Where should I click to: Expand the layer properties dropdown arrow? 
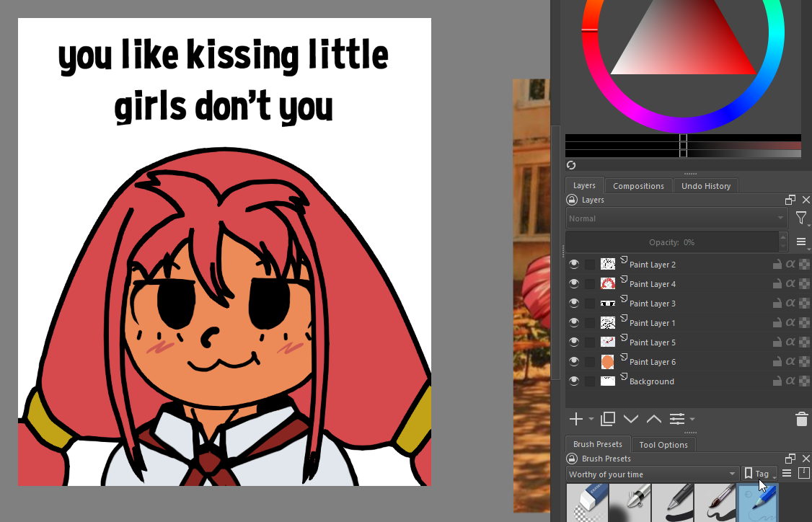pyautogui.click(x=692, y=420)
